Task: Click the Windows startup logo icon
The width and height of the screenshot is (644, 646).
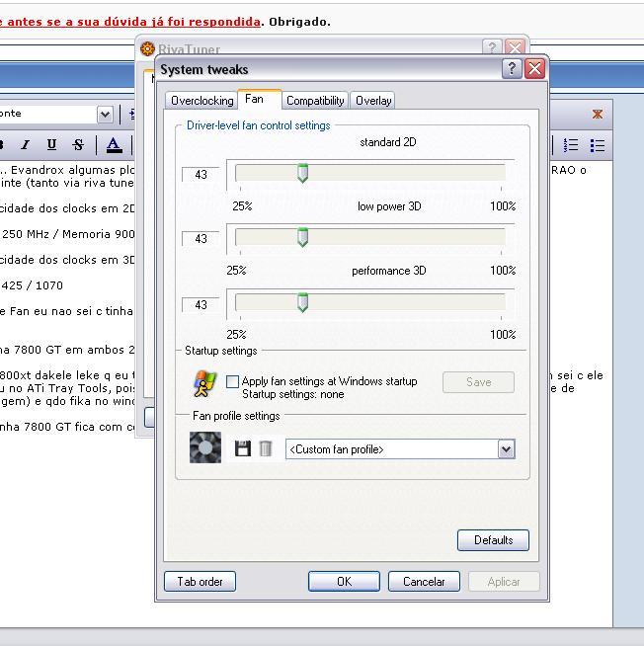Action: click(204, 383)
